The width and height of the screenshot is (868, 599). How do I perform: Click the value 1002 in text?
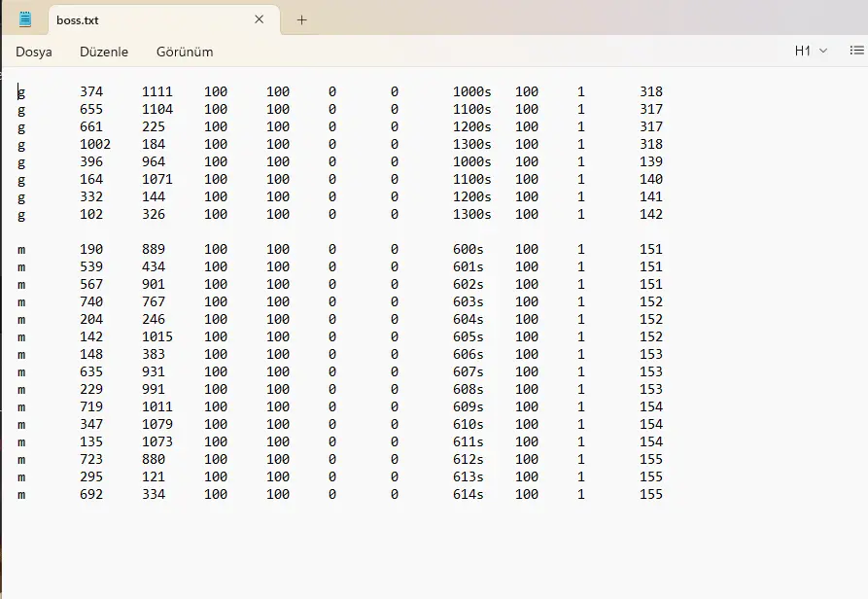click(95, 144)
